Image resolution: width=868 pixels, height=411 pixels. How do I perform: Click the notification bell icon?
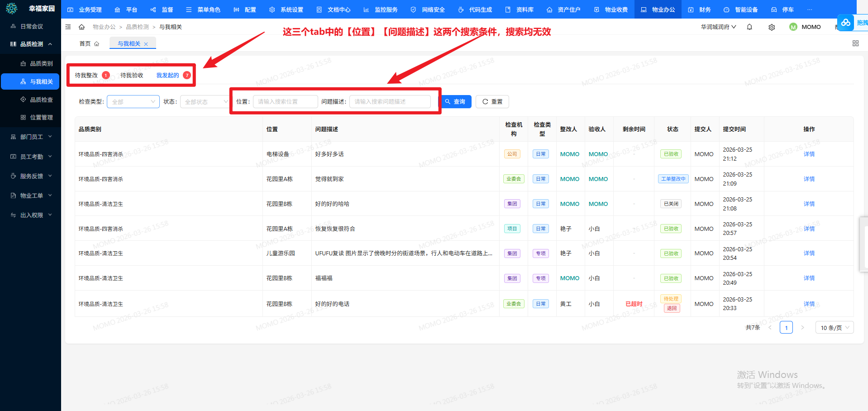[749, 27]
